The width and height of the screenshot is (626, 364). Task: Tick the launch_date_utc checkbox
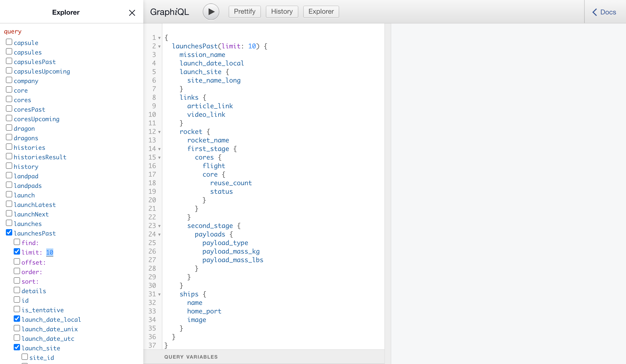pyautogui.click(x=17, y=338)
